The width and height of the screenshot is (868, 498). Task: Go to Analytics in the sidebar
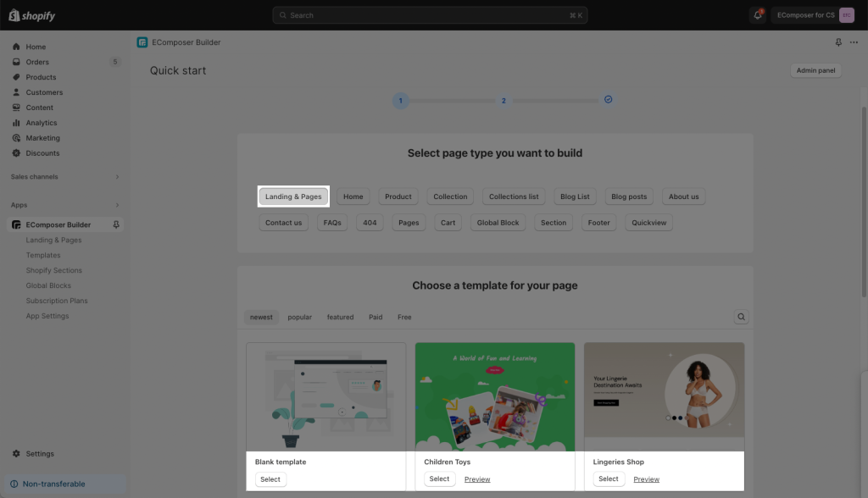pos(42,123)
